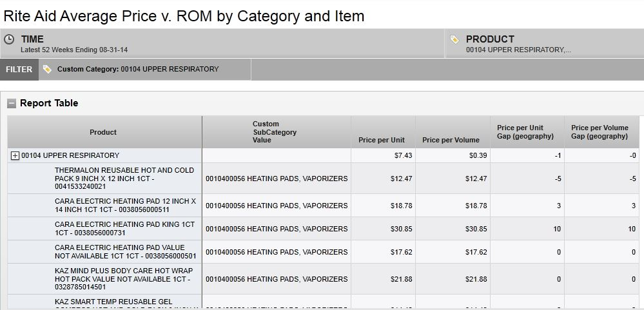Sort by the Product column header
This screenshot has height=310, width=644.
click(103, 132)
